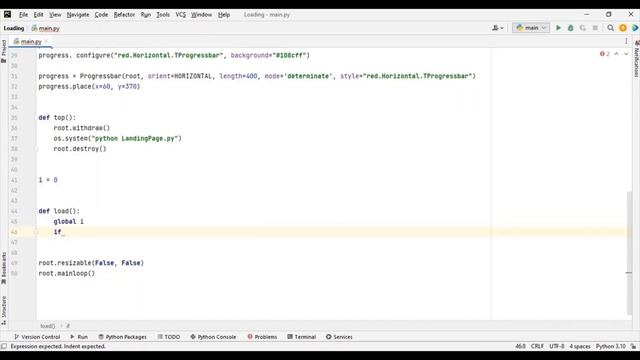Screen dimensions: 640x360
Task: Open View menu
Action: point(55,15)
